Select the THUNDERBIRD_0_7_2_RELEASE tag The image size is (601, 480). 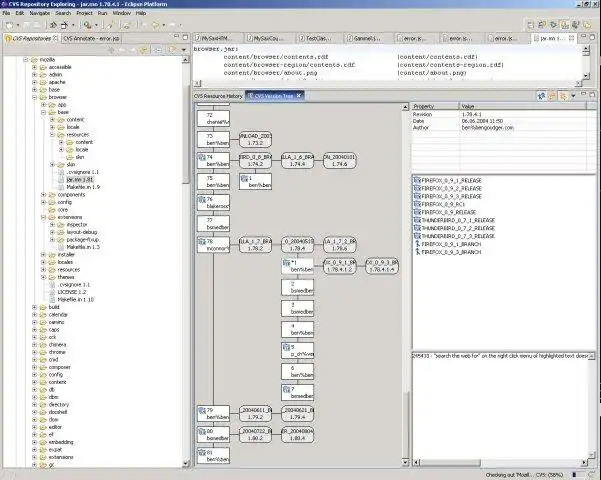458,228
